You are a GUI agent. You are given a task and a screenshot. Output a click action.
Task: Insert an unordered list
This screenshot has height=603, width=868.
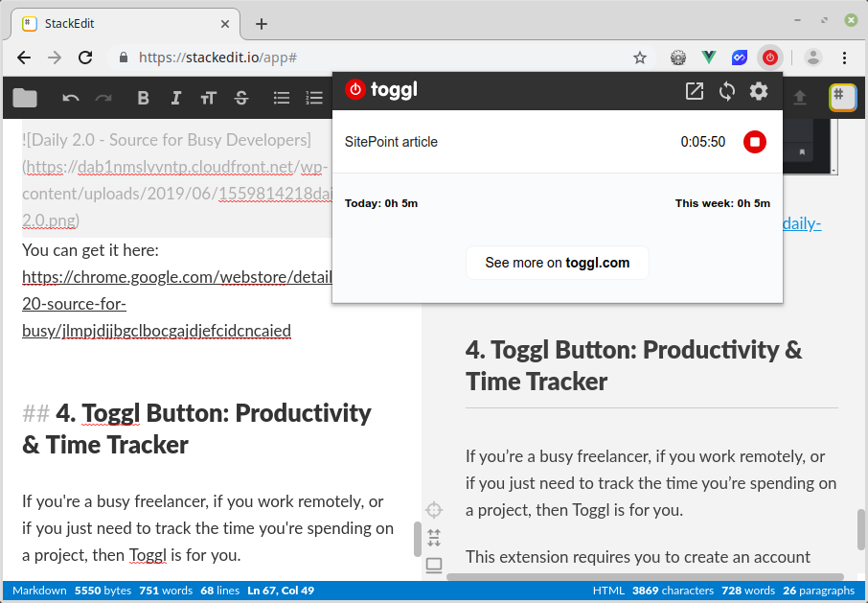pyautogui.click(x=282, y=97)
